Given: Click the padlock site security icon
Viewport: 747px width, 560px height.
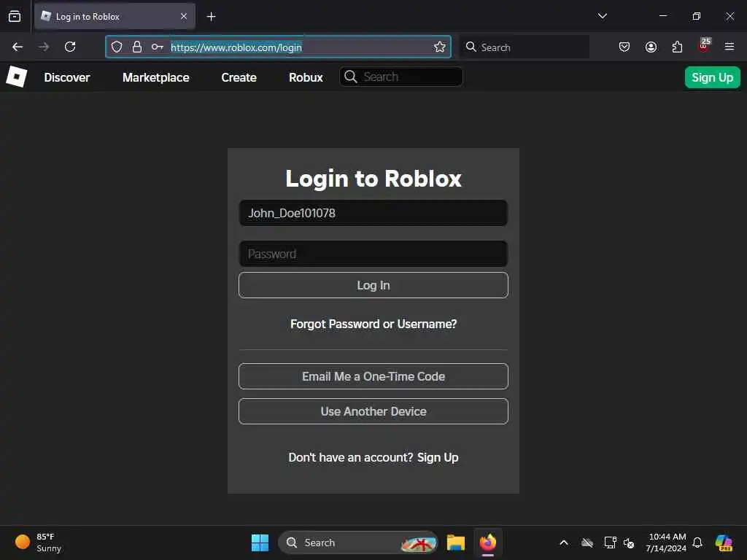Looking at the screenshot, I should [136, 47].
